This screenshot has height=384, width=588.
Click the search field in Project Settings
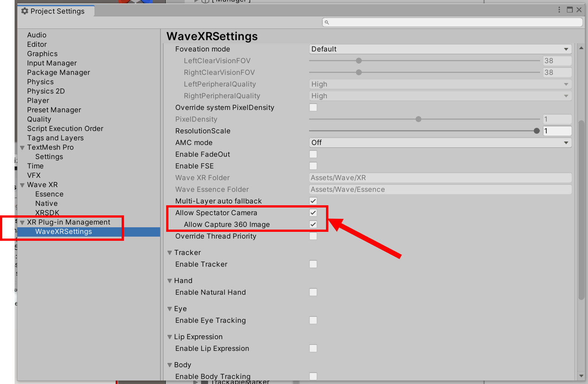(x=452, y=22)
